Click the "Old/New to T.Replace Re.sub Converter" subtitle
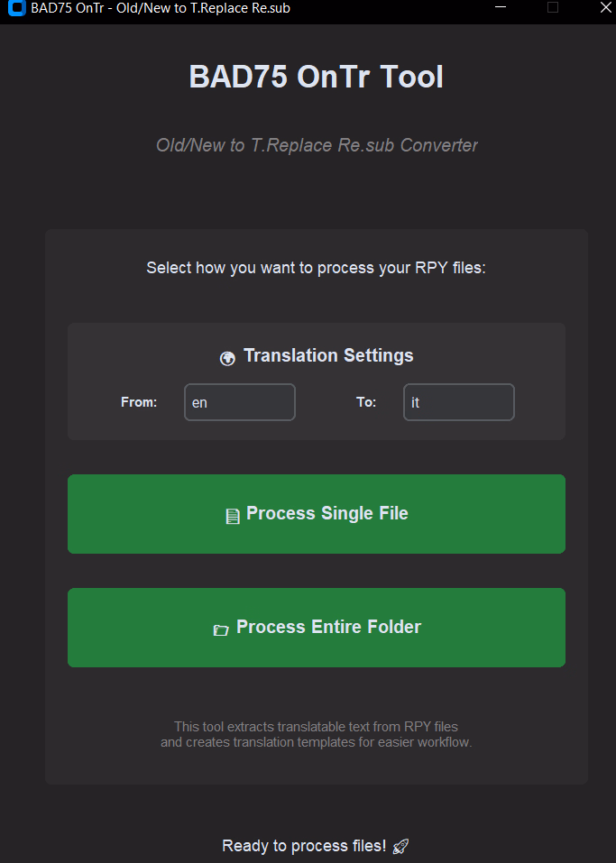 pos(317,145)
